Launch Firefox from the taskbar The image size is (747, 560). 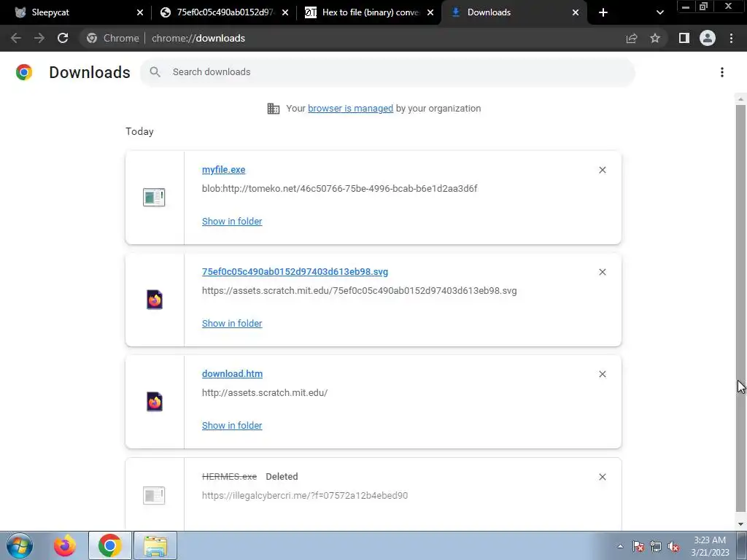[65, 545]
